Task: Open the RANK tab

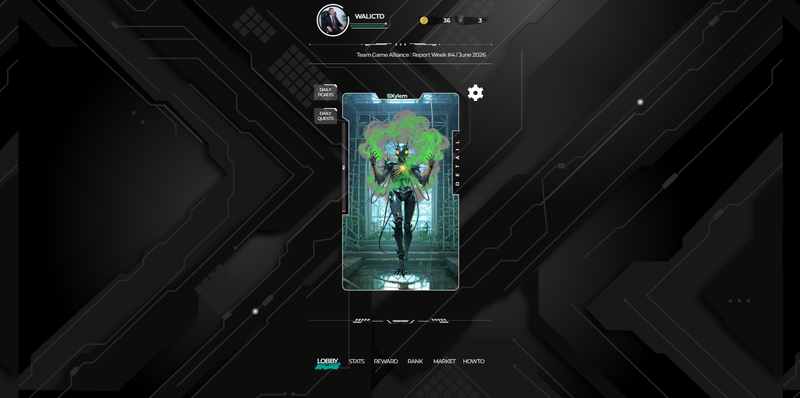Action: coord(415,361)
